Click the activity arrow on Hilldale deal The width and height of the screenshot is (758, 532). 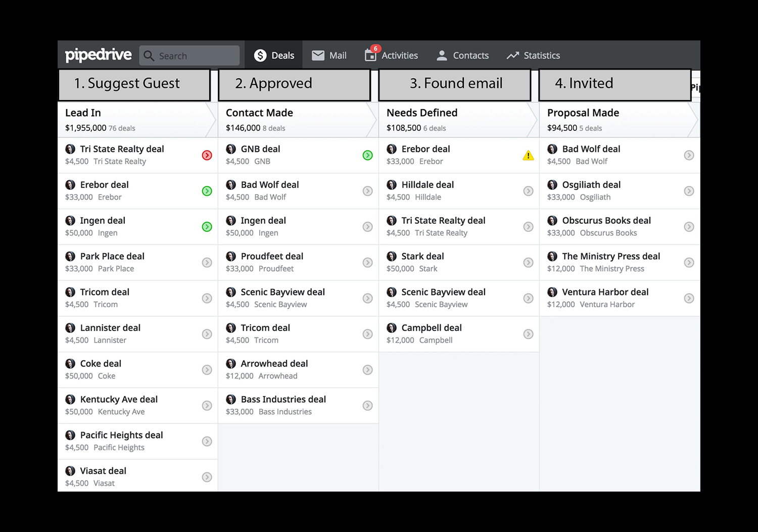(x=529, y=191)
